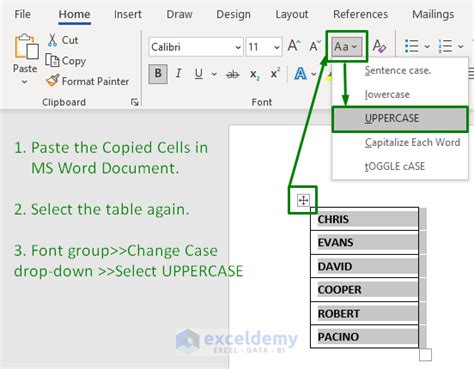Expand the font size dropdown arrow
Image resolution: width=474 pixels, height=369 pixels.
point(277,47)
